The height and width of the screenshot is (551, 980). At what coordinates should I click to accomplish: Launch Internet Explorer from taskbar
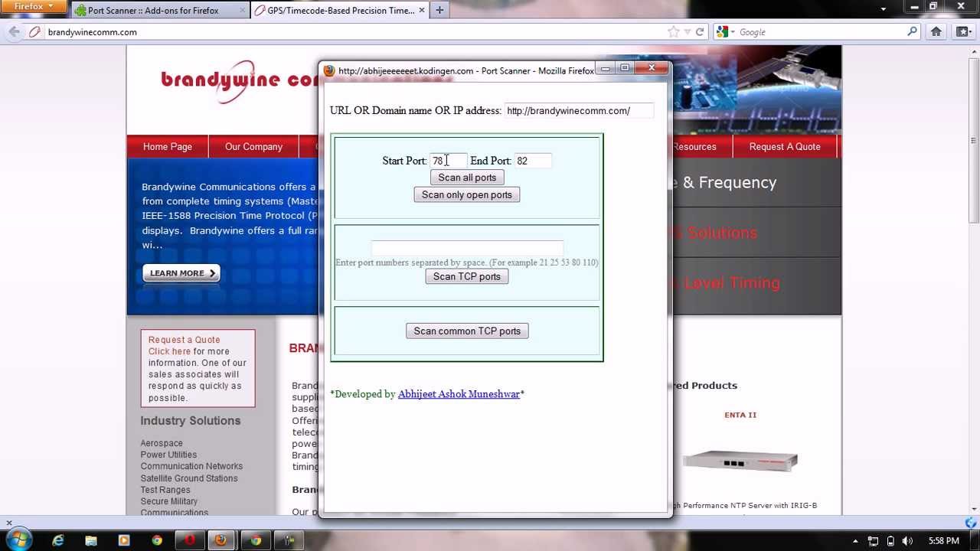point(58,540)
